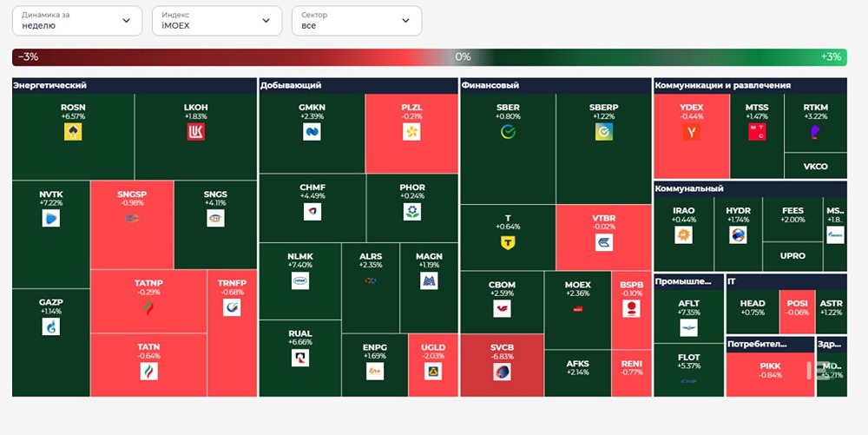Click the NLMK logo icon
This screenshot has width=868, height=435.
coord(300,280)
